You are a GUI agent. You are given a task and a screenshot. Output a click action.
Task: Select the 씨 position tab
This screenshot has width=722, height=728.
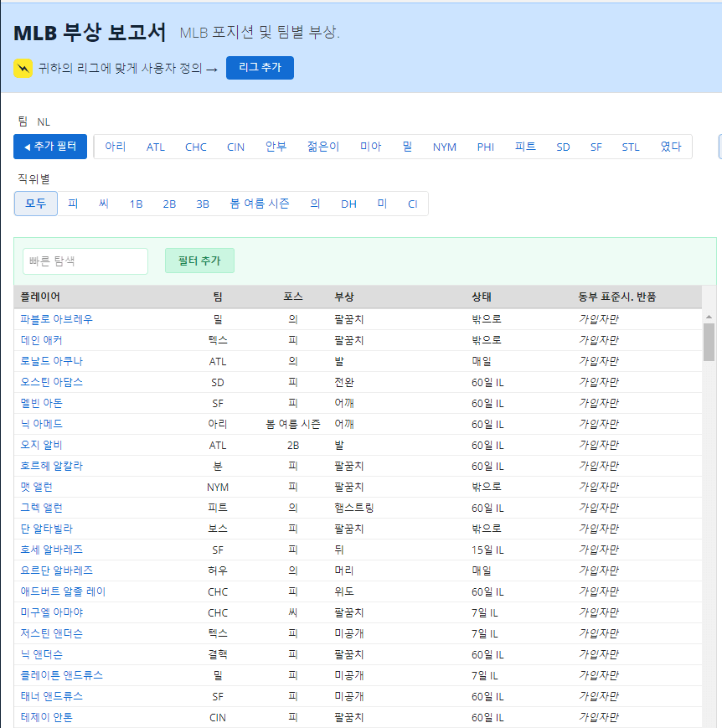104,204
